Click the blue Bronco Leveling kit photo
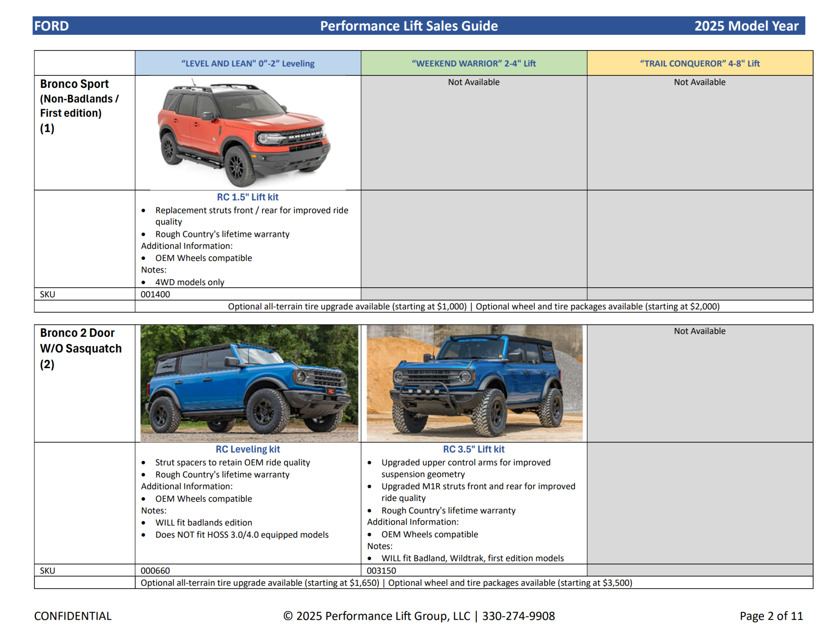This screenshot has width=840, height=630. [x=249, y=383]
